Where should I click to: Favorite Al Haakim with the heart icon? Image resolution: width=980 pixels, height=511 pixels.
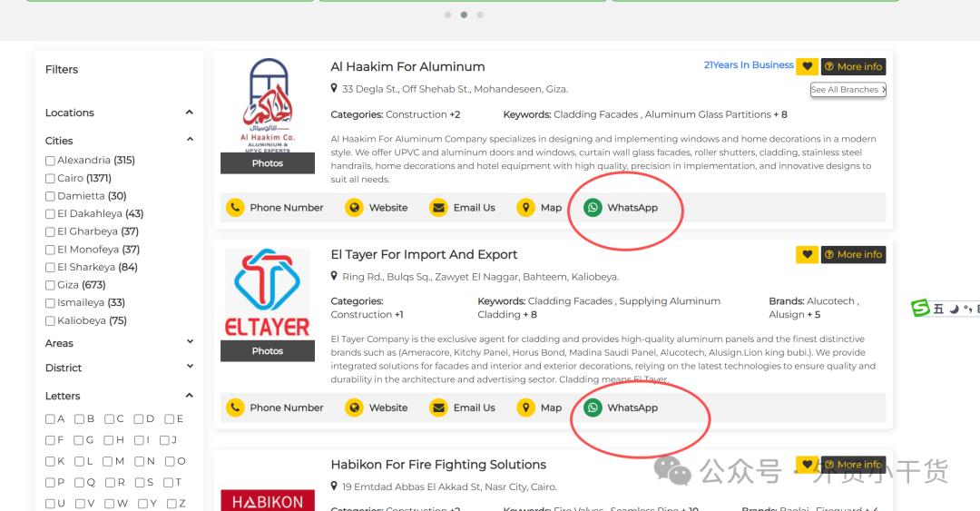(807, 66)
